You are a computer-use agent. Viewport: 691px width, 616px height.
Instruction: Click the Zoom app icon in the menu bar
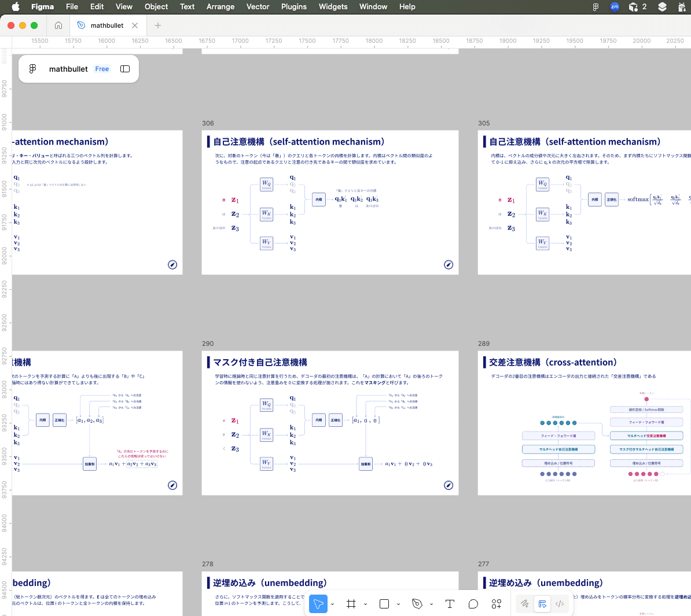[614, 7]
